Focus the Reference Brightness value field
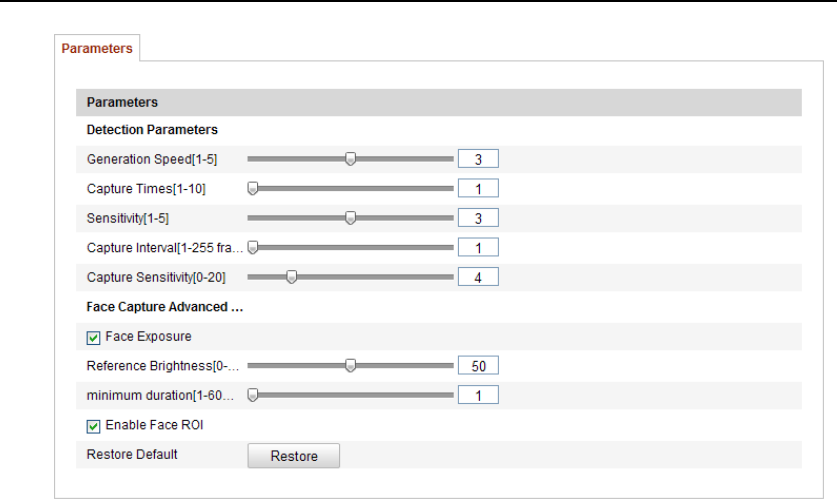837x500 pixels. (x=478, y=366)
